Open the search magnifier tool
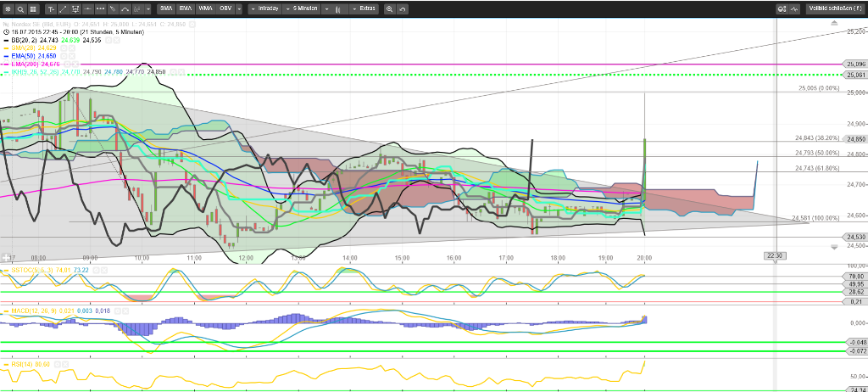 pos(20,8)
